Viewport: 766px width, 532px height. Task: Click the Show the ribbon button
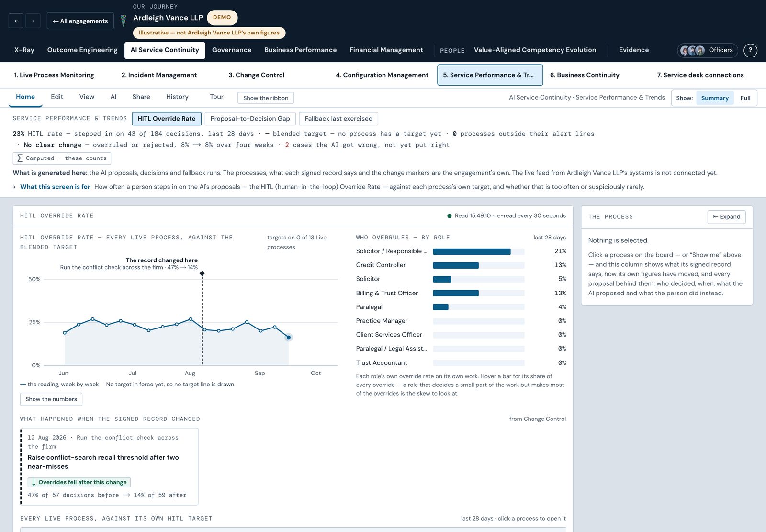coord(266,98)
